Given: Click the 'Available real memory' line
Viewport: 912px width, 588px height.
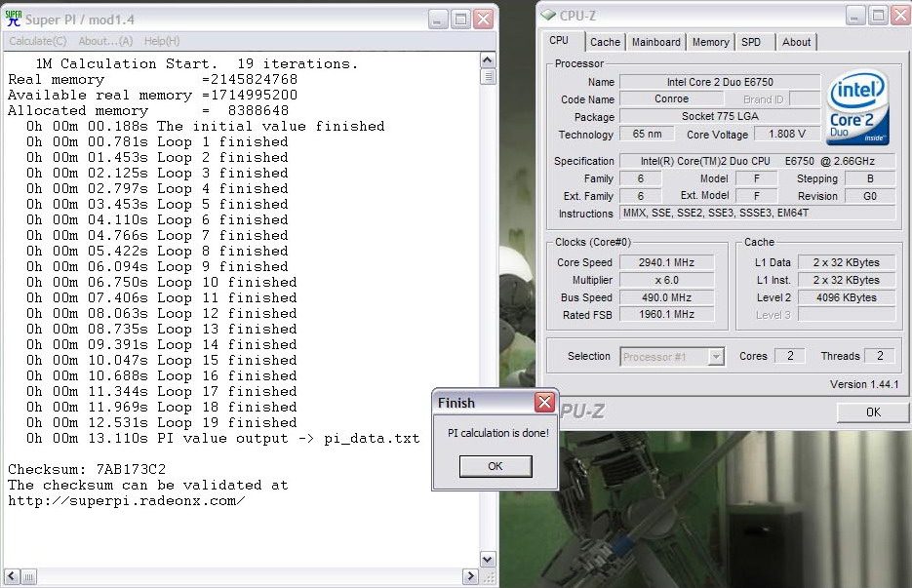Looking at the screenshot, I should [152, 96].
